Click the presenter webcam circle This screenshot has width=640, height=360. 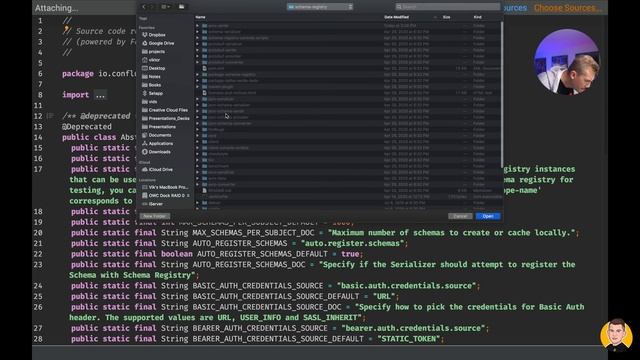click(567, 62)
